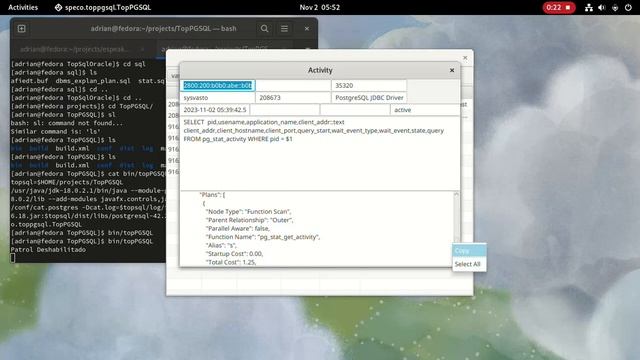Click the terminal search icon
Screen dimensions: 640x360
pos(264,29)
